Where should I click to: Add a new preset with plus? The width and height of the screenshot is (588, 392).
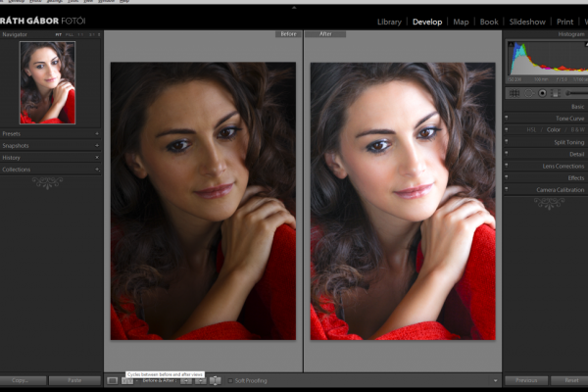pyautogui.click(x=97, y=134)
